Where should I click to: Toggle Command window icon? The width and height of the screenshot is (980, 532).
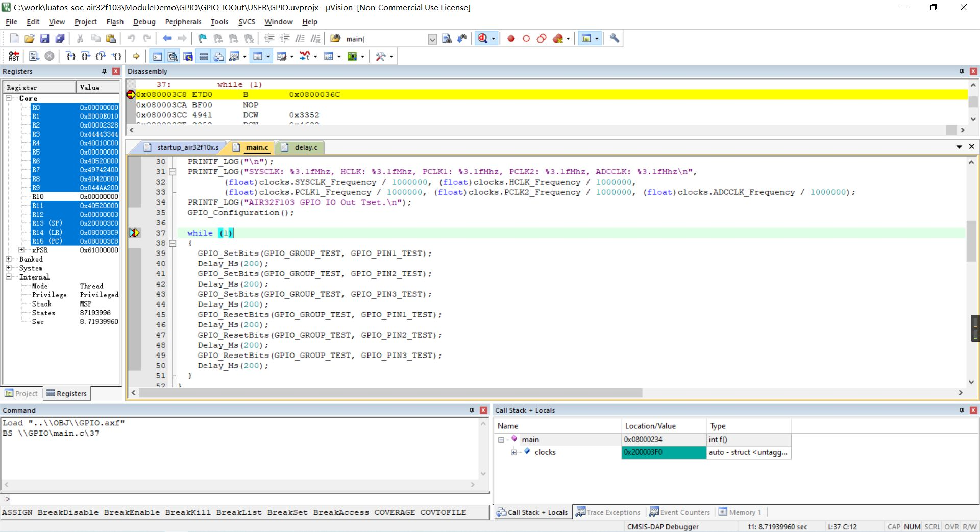[158, 56]
